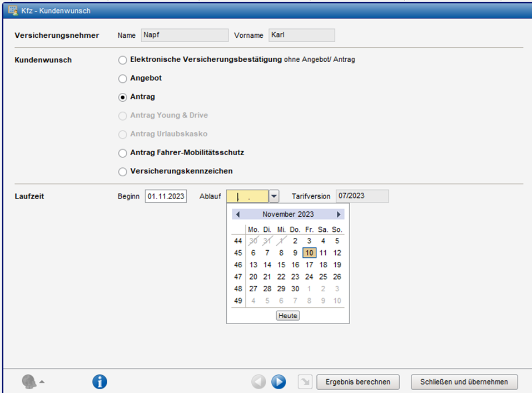Select Antrag Urlaubskasko option
This screenshot has height=393, width=532.
[122, 135]
